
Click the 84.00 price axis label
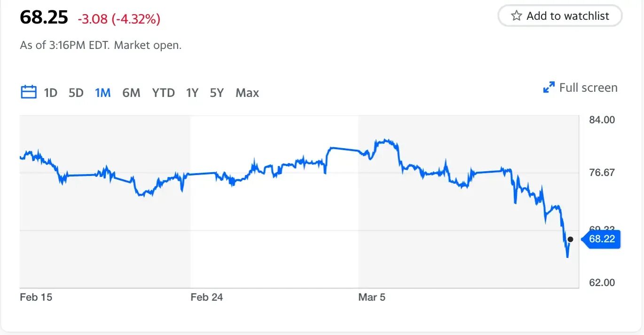click(602, 120)
